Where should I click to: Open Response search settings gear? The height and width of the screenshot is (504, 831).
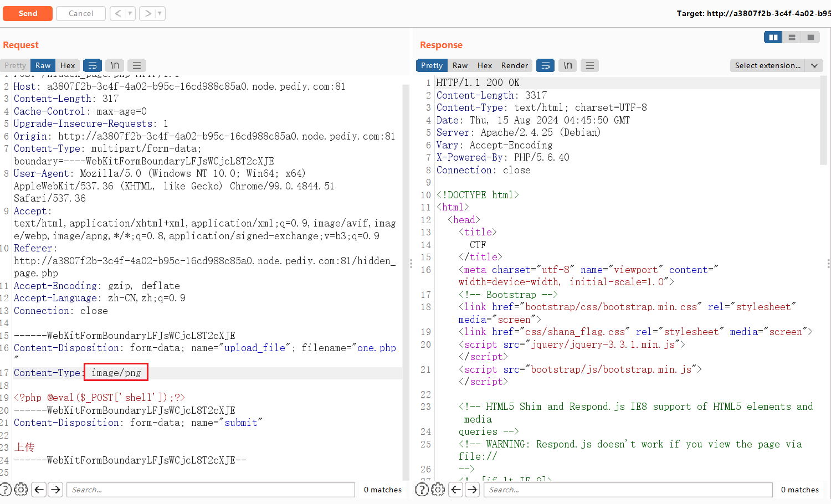click(x=438, y=490)
